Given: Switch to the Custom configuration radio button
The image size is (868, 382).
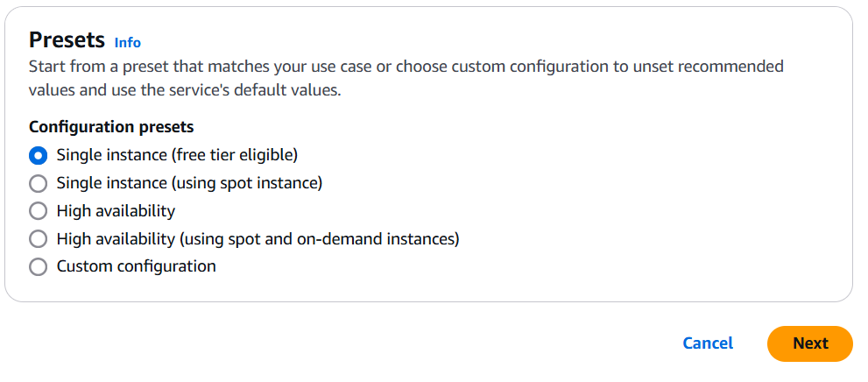Looking at the screenshot, I should [x=38, y=266].
